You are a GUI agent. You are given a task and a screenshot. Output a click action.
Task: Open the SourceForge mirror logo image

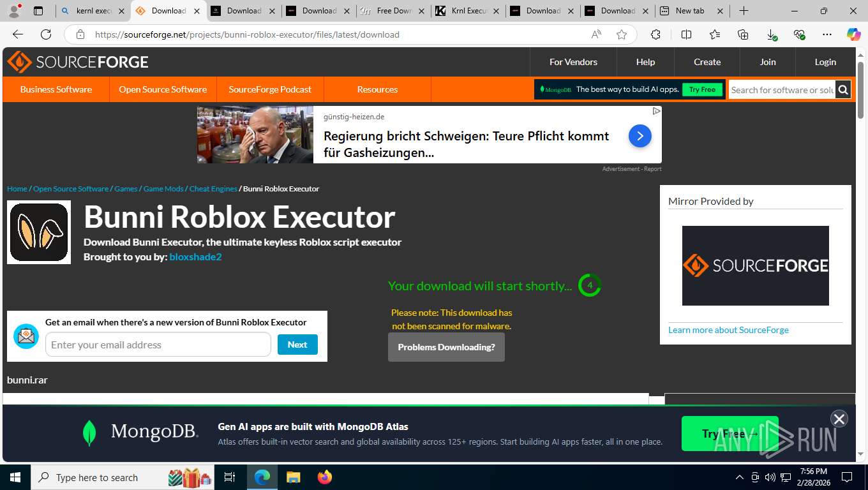[x=756, y=265]
